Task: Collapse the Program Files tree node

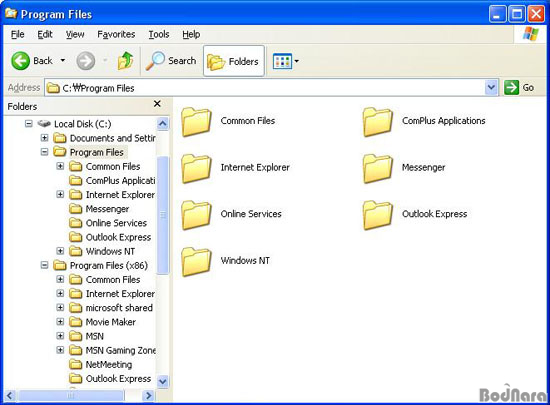Action: pos(45,152)
